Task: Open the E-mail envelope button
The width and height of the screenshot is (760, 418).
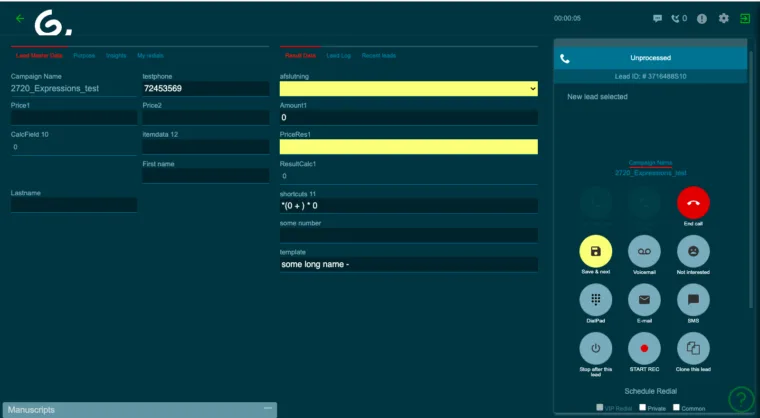Action: (644, 300)
